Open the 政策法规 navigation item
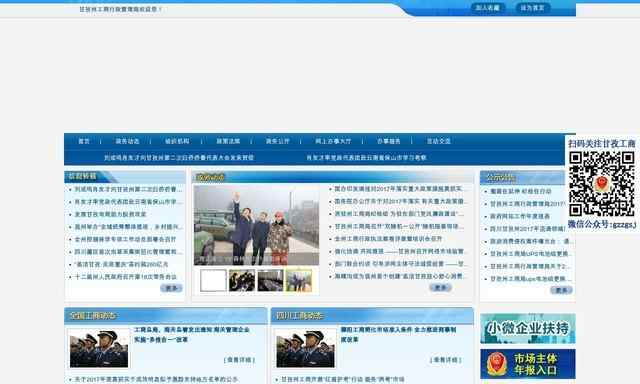 click(228, 141)
